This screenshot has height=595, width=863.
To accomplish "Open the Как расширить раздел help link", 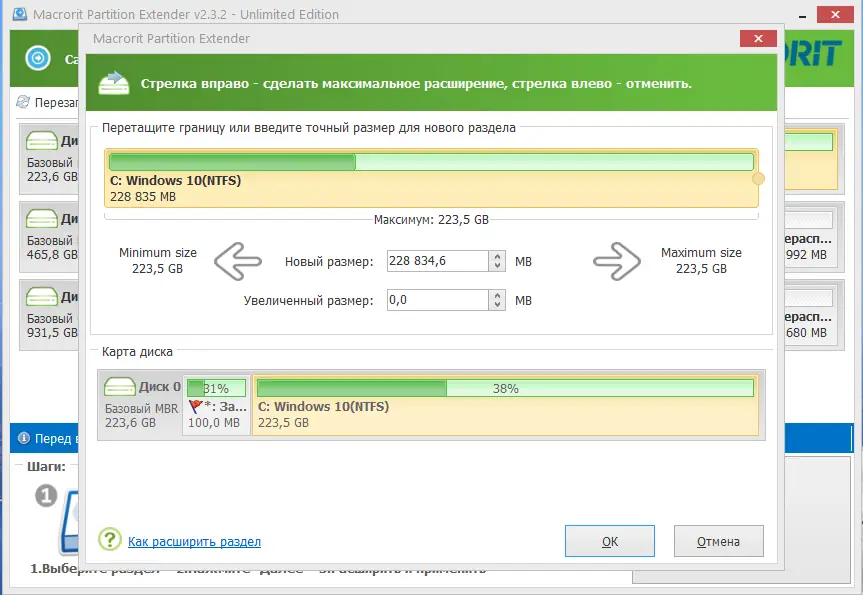I will [194, 542].
